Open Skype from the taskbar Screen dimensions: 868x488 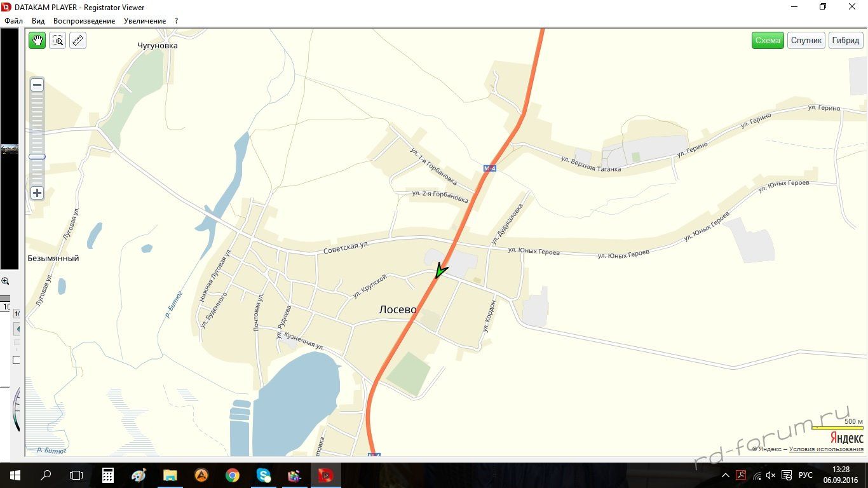263,475
